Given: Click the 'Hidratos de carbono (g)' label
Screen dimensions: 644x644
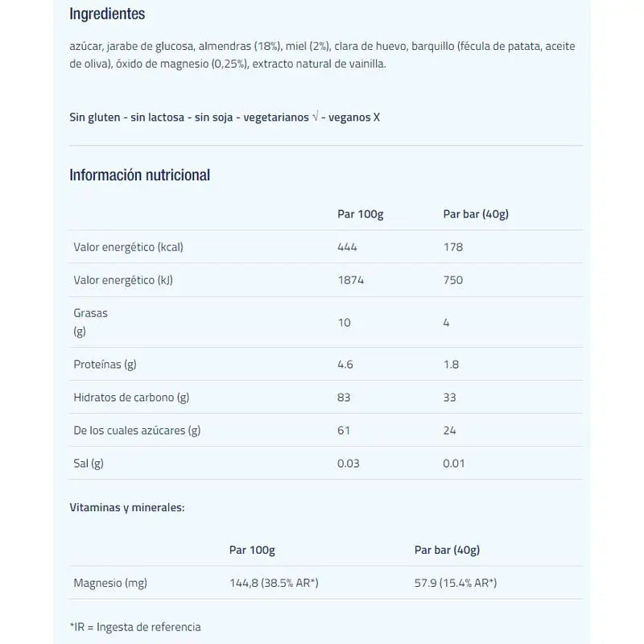Looking at the screenshot, I should point(131,397).
